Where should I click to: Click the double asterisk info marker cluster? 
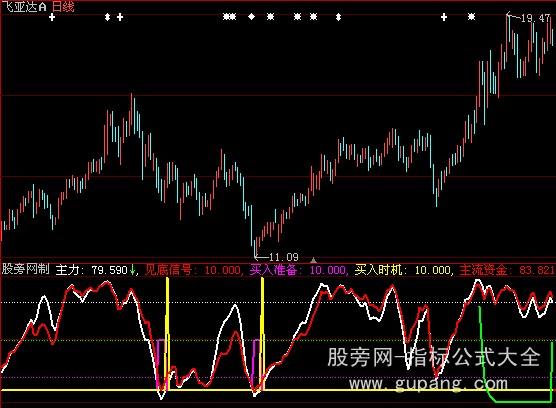229,17
